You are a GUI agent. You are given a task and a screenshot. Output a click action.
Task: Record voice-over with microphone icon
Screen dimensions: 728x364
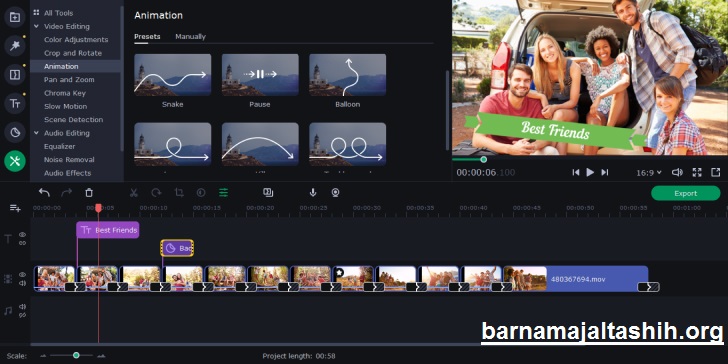(313, 193)
